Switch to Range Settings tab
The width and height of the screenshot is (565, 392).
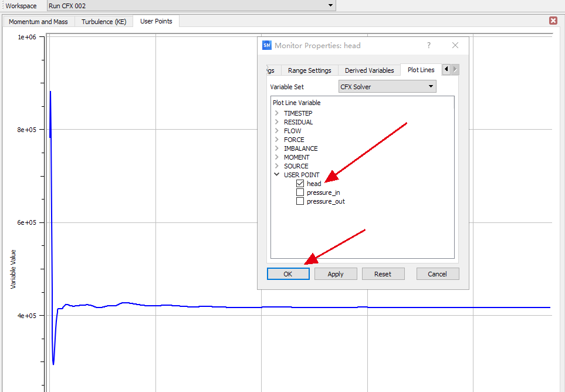[309, 70]
